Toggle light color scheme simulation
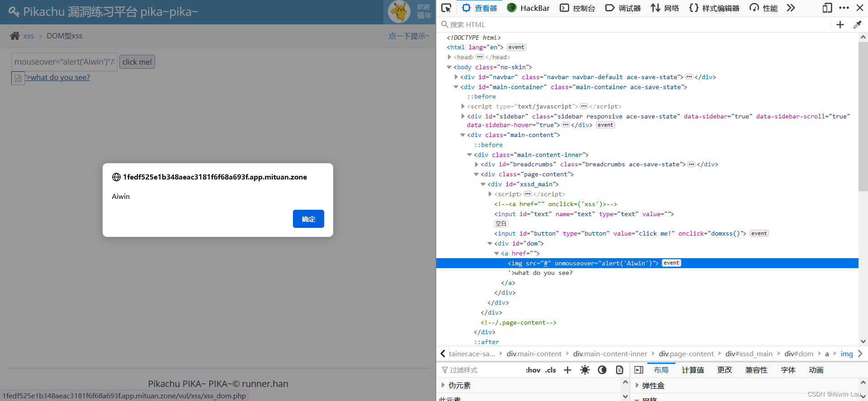868x401 pixels. click(x=585, y=370)
